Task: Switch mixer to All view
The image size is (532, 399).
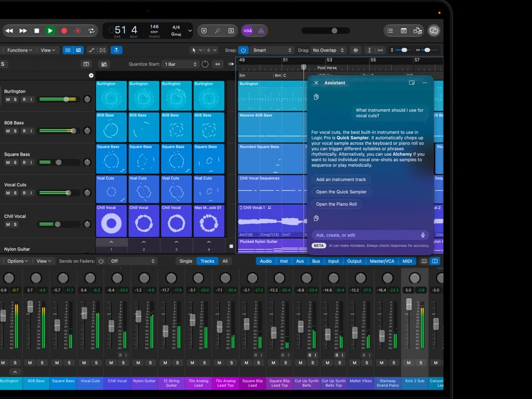Action: coord(225,261)
